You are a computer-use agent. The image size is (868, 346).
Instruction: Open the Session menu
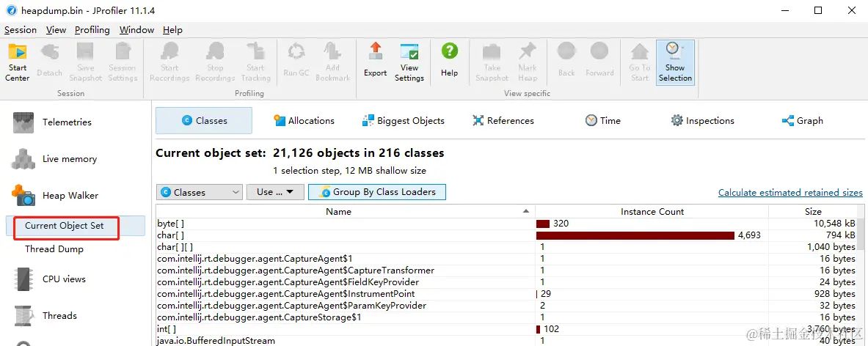tap(21, 30)
